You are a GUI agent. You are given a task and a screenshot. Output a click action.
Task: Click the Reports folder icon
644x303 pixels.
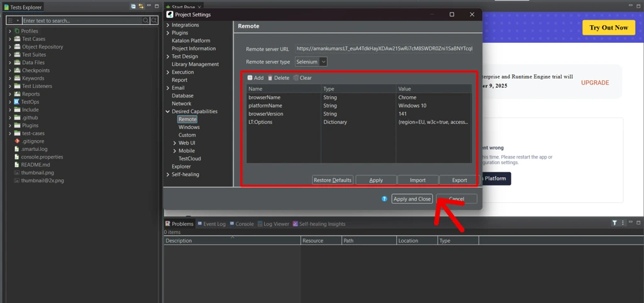[x=17, y=94]
